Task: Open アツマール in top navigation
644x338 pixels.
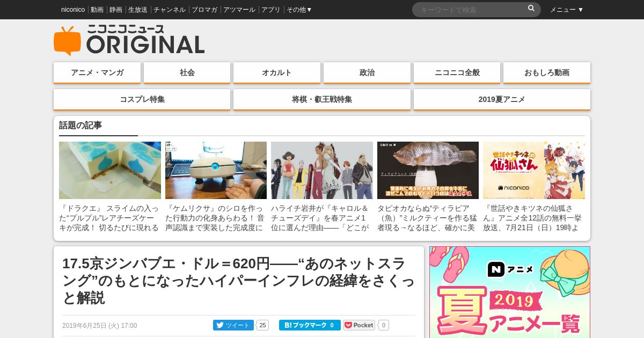Action: pos(239,10)
